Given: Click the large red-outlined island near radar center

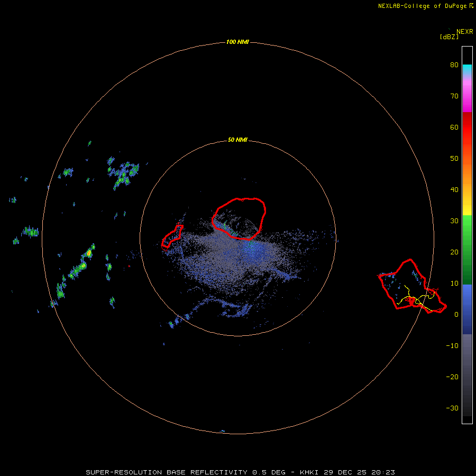Looking at the screenshot, I should 239,218.
